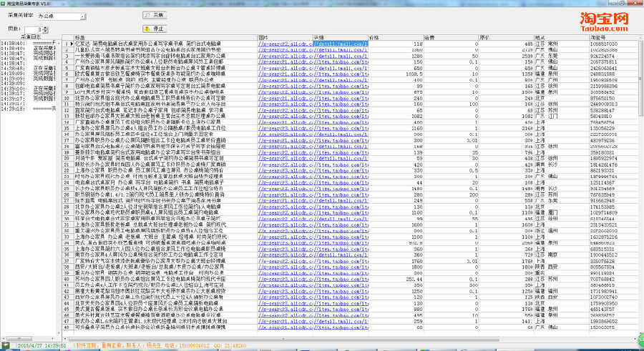Click the 页数 page count input field
The height and width of the screenshot is (351, 644).
point(32,29)
